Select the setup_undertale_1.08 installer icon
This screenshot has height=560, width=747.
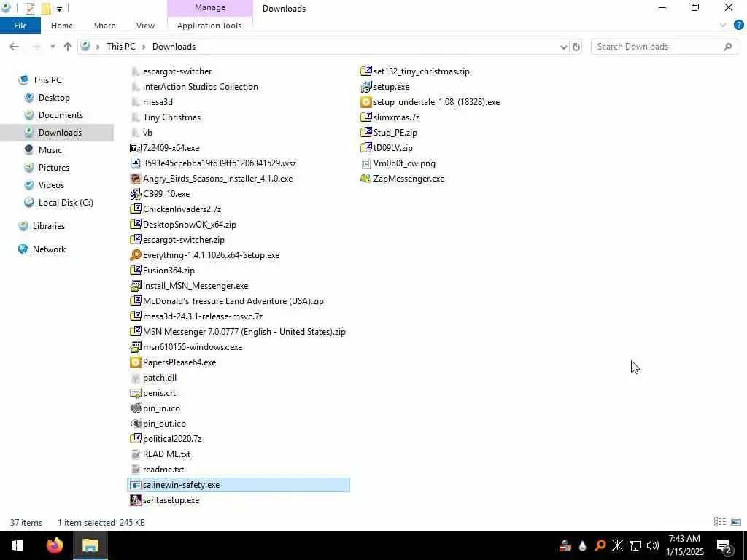pyautogui.click(x=365, y=102)
